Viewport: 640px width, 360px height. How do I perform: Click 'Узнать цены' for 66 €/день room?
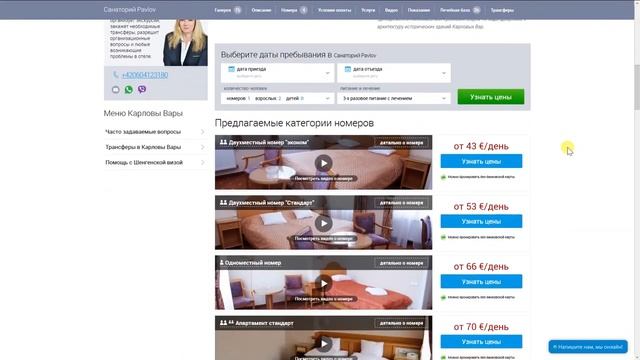click(x=481, y=282)
